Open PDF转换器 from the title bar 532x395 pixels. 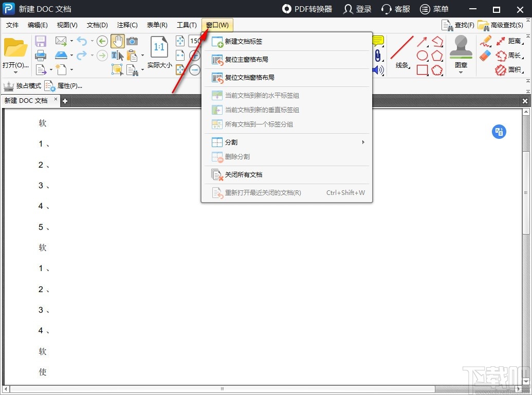307,9
